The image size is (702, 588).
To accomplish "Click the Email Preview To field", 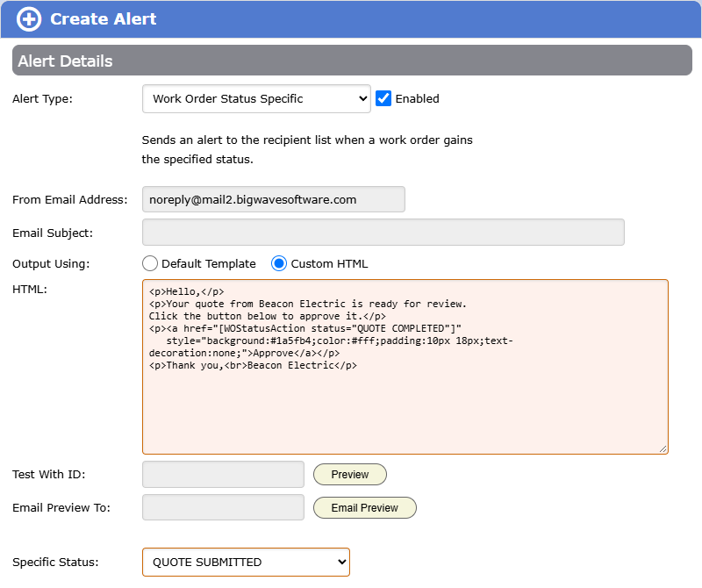I will 223,507.
